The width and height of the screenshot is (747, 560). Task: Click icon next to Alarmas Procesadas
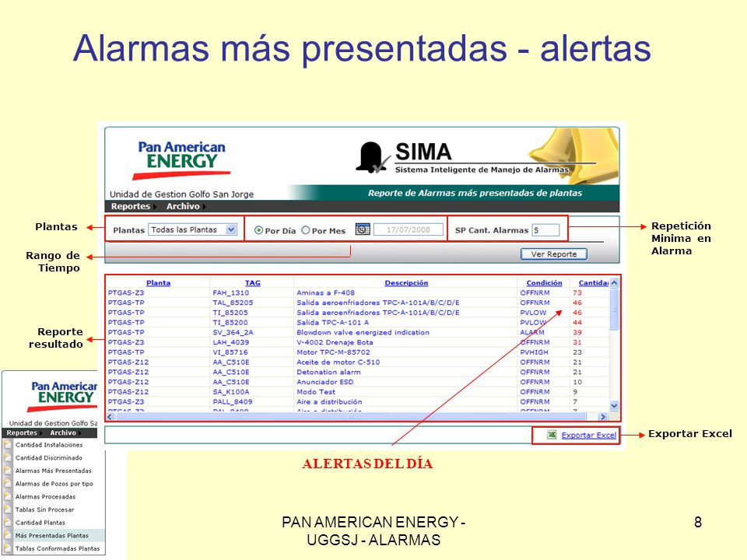click(x=8, y=497)
